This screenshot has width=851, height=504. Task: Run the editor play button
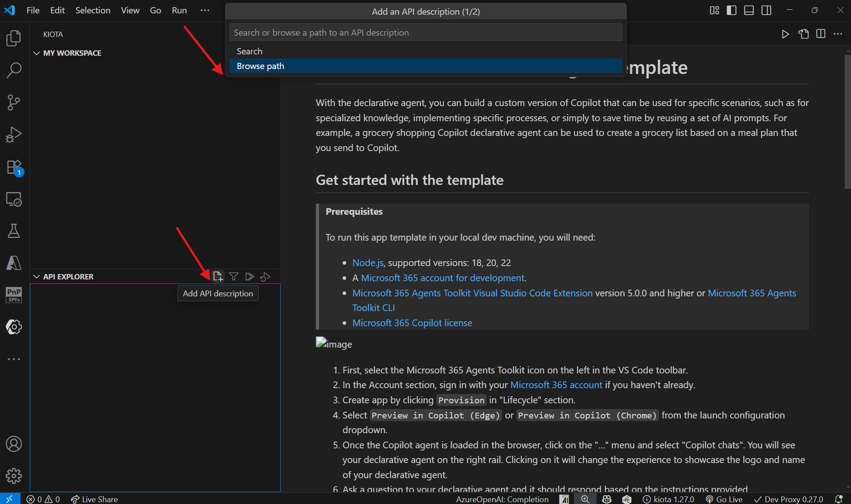[x=785, y=34]
